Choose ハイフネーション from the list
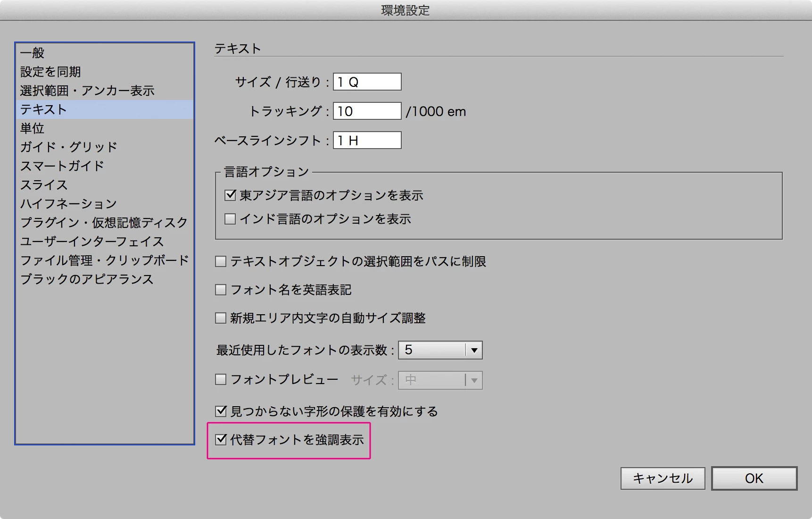The height and width of the screenshot is (519, 812). click(x=105, y=204)
